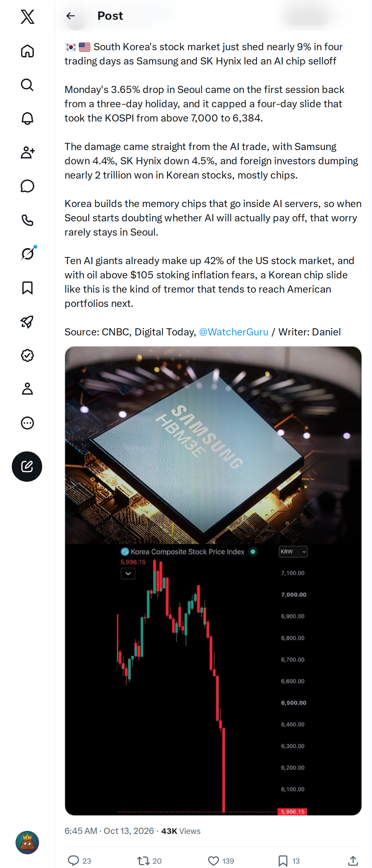The image size is (372, 868).
Task: Open the phone calls icon
Action: coord(27,220)
